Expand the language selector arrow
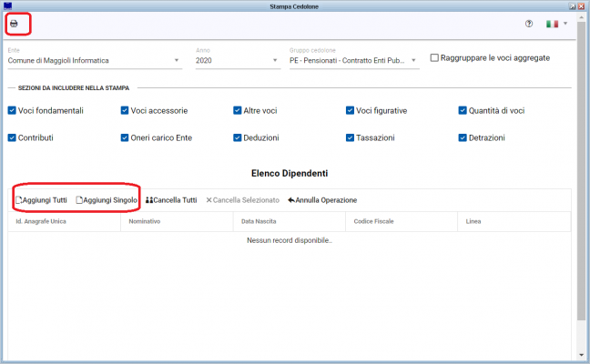 [x=565, y=24]
